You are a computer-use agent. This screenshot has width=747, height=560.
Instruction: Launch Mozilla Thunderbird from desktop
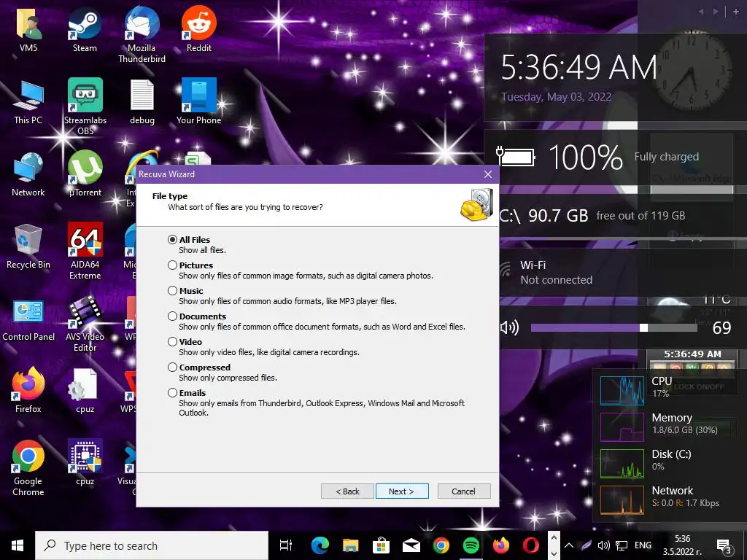(x=142, y=34)
